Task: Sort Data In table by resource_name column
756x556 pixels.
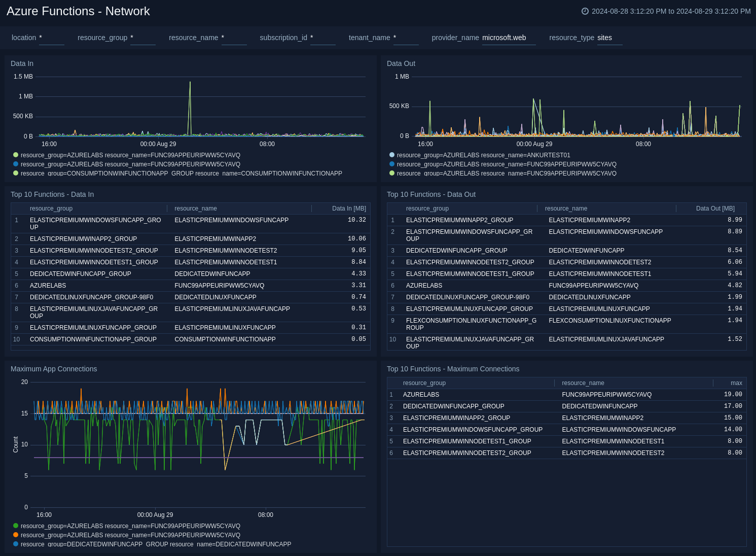Action: pyautogui.click(x=196, y=208)
